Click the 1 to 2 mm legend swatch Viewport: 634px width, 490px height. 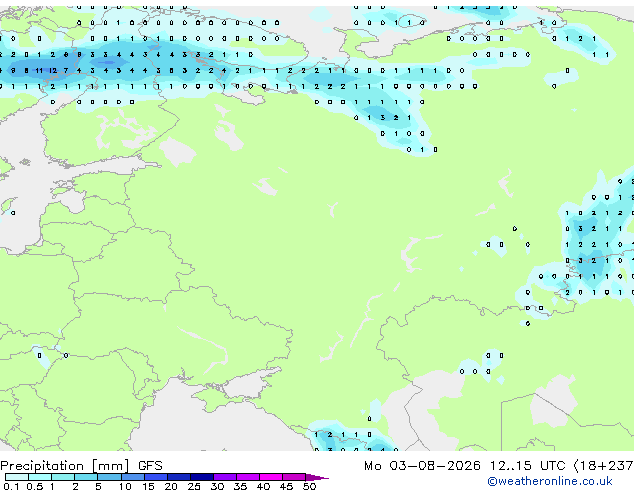(63, 477)
